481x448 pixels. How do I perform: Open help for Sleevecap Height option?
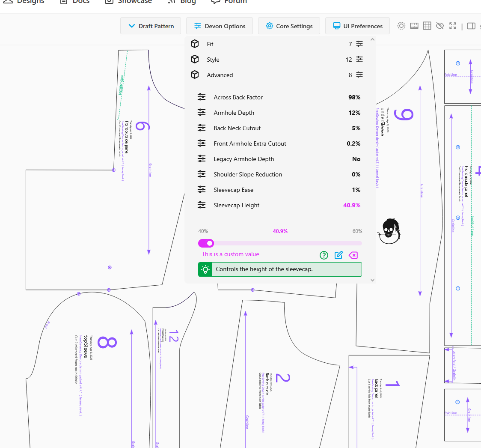click(324, 255)
